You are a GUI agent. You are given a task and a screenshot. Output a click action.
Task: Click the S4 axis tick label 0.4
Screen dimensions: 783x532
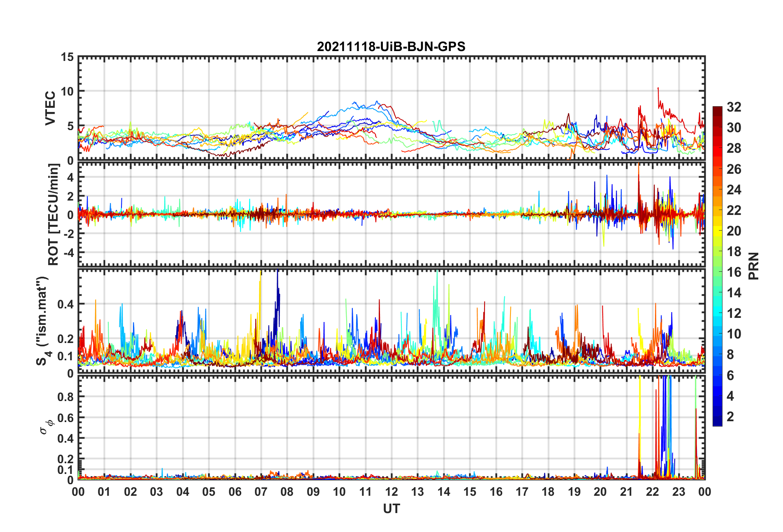coord(65,304)
